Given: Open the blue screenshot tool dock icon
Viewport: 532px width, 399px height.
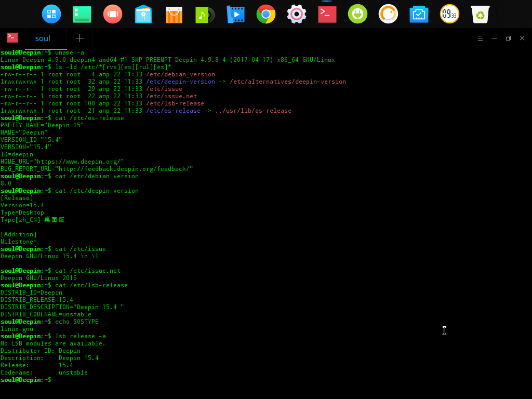Looking at the screenshot, I should pyautogui.click(x=419, y=15).
